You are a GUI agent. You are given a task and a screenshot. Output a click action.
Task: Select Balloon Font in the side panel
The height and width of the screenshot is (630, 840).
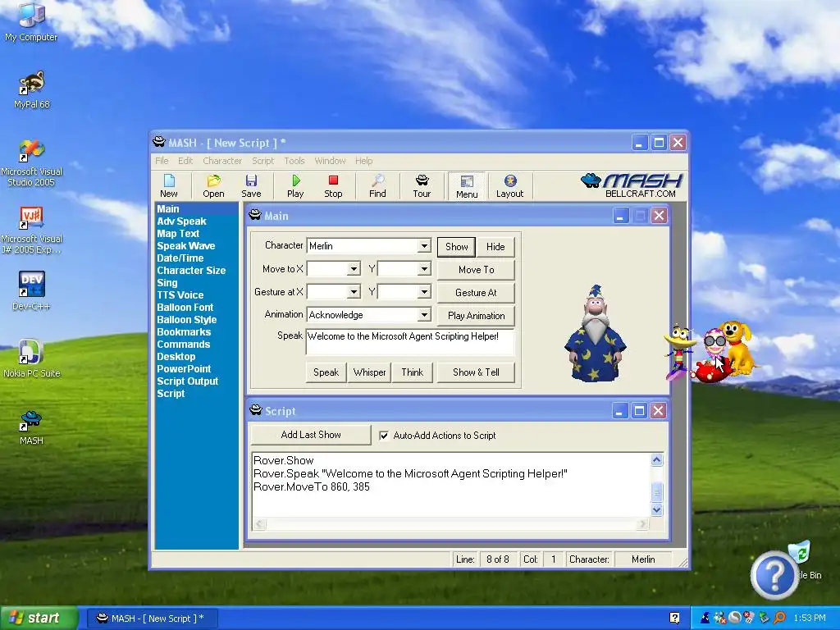click(x=185, y=308)
